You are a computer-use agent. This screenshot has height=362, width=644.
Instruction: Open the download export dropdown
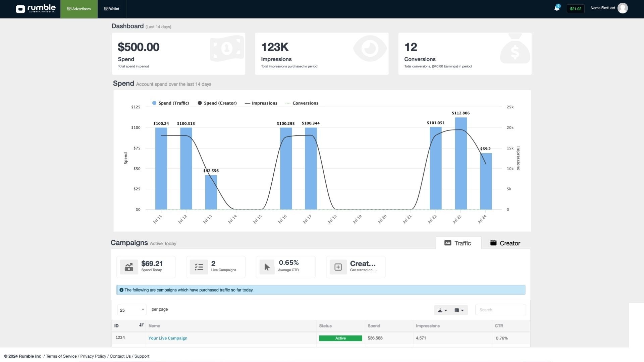point(442,310)
